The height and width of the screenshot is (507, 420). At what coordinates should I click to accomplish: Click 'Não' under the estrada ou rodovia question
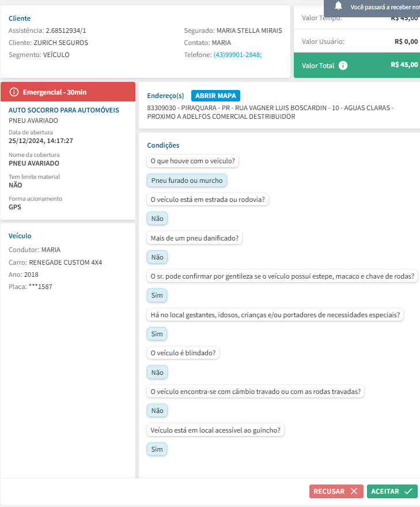coord(157,219)
